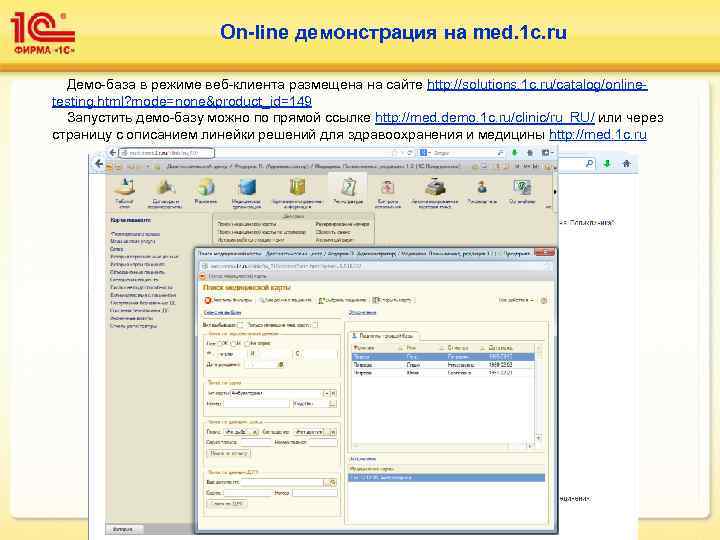Open inner browser bookmarks menu button
This screenshot has height=540, width=720.
[547, 152]
